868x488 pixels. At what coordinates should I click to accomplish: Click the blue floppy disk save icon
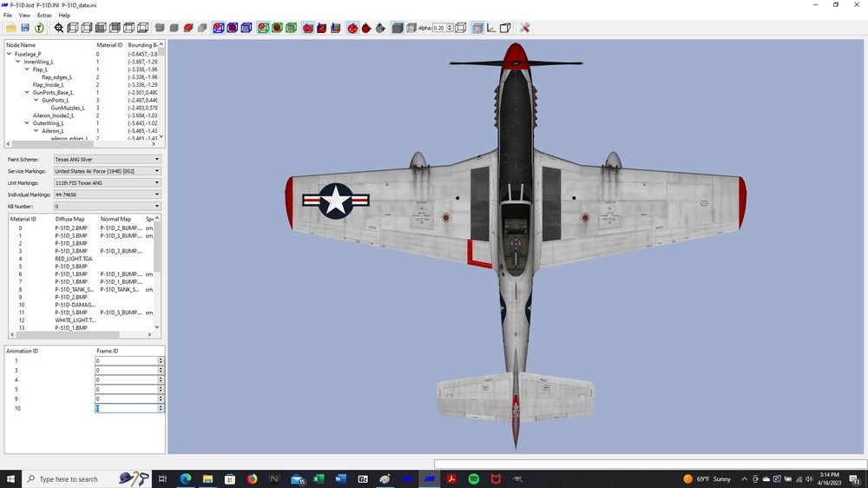point(25,28)
